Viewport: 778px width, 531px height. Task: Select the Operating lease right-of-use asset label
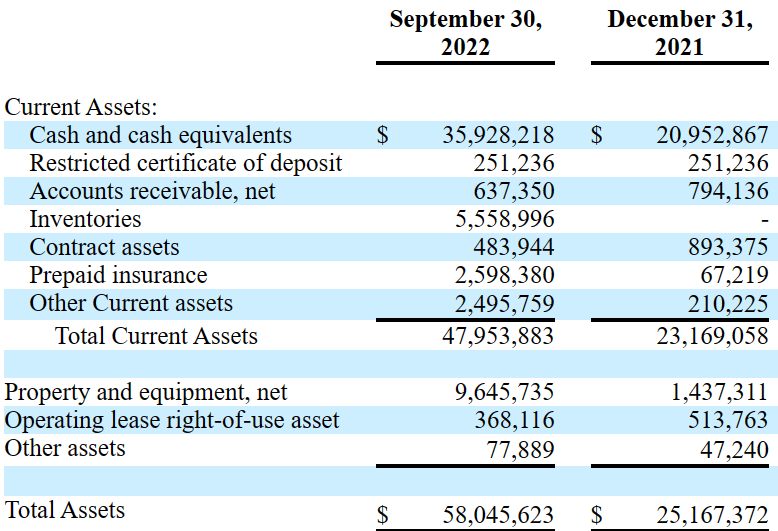click(172, 420)
